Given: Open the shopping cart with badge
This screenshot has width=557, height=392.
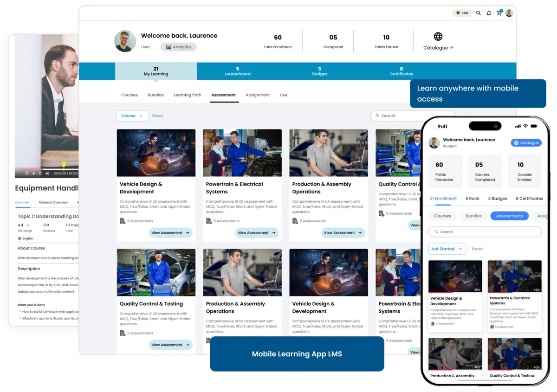Looking at the screenshot, I should [499, 13].
